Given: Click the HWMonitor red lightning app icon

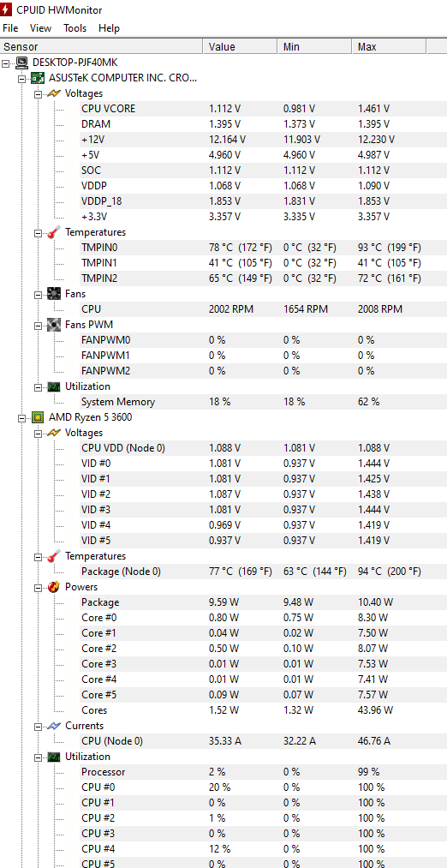Looking at the screenshot, I should [6, 9].
